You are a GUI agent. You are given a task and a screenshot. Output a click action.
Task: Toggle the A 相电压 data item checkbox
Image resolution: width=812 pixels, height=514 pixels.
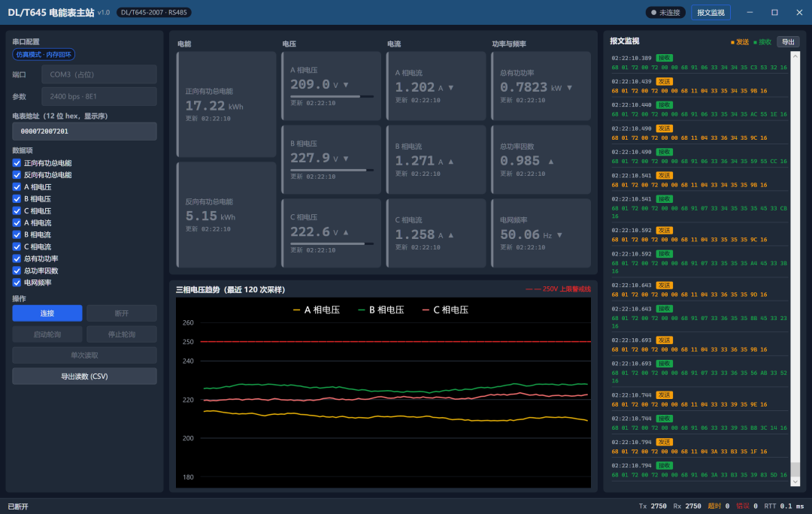click(17, 187)
